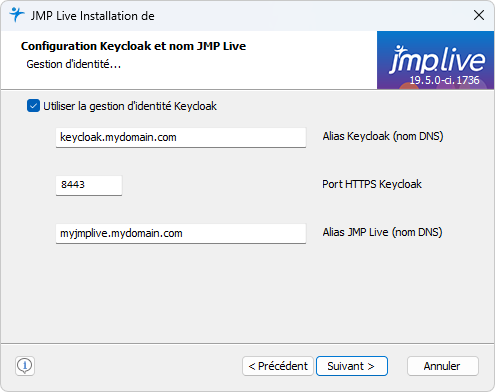Click the 'Alias JMP Live (nom DNS)' label
The image size is (495, 392).
pos(382,232)
